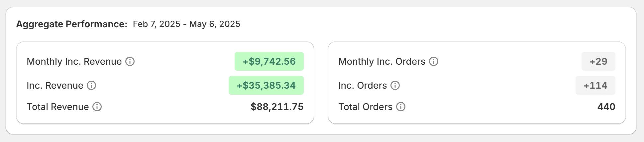Open Total Revenue info tooltip icon
This screenshot has width=644, height=142.
[97, 107]
